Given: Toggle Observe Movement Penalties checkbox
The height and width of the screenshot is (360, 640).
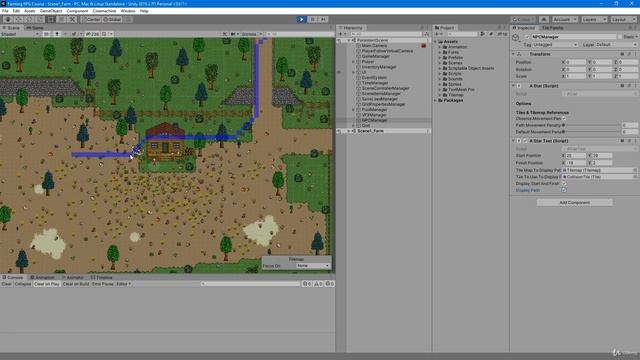Looking at the screenshot, I should (x=564, y=118).
